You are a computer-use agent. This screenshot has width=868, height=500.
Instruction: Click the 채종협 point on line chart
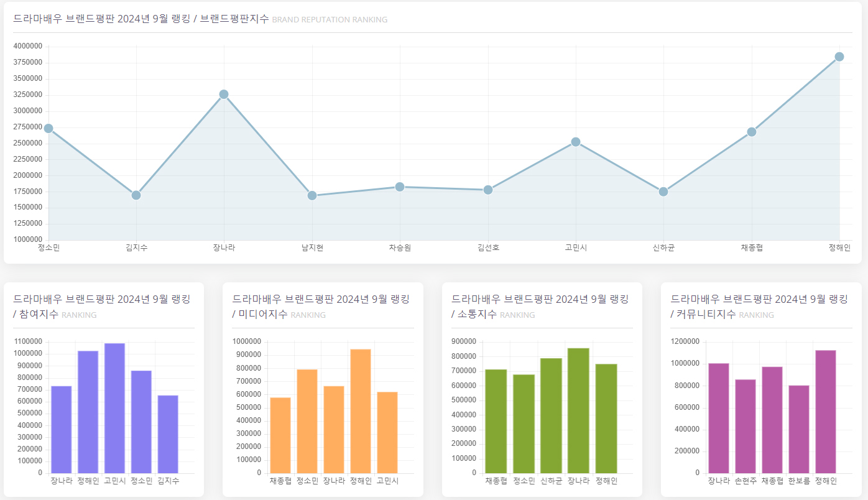click(751, 132)
